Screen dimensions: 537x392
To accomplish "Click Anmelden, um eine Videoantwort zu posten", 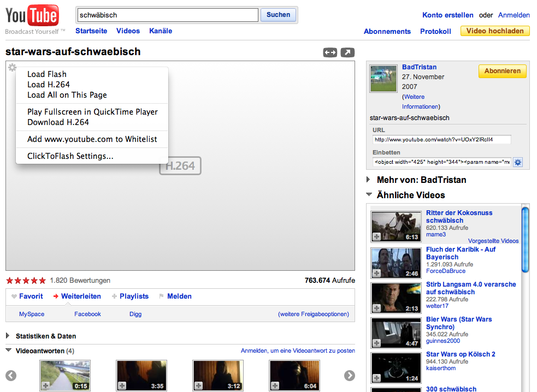I will [x=298, y=351].
